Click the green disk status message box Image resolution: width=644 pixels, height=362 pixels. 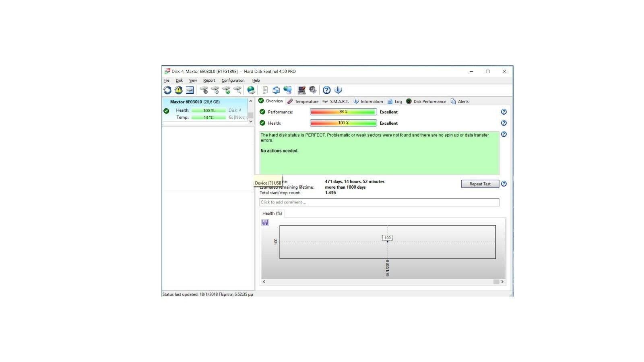point(379,153)
